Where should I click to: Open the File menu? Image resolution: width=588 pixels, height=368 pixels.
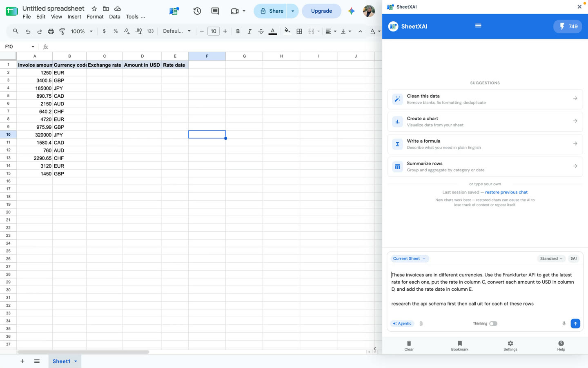[27, 17]
